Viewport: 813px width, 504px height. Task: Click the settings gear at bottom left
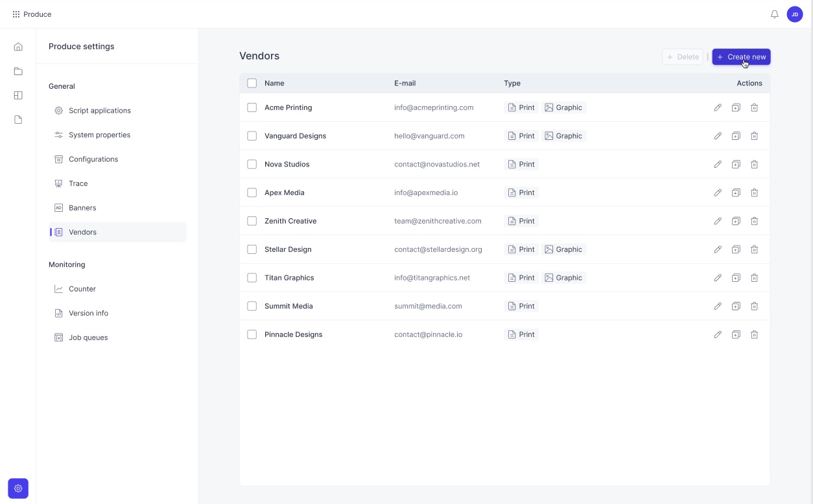(18, 488)
